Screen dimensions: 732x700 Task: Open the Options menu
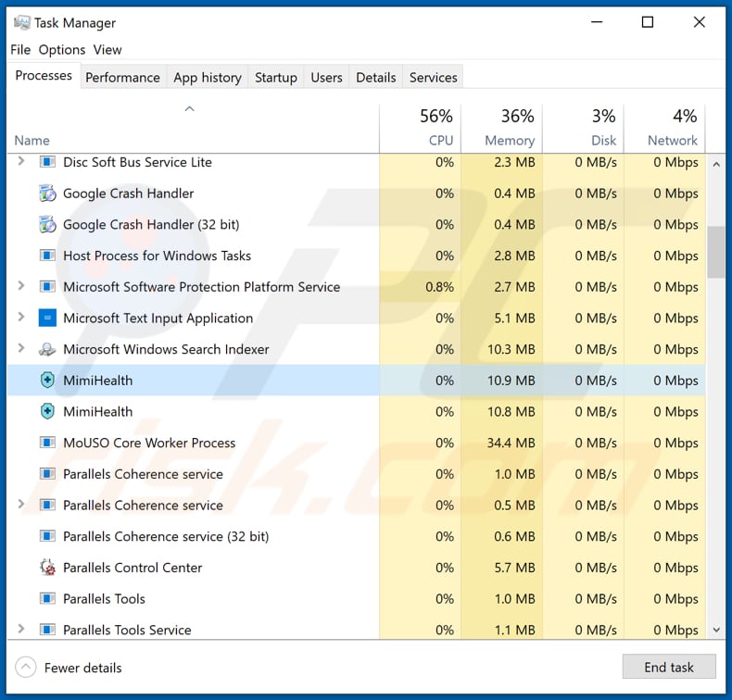(62, 49)
